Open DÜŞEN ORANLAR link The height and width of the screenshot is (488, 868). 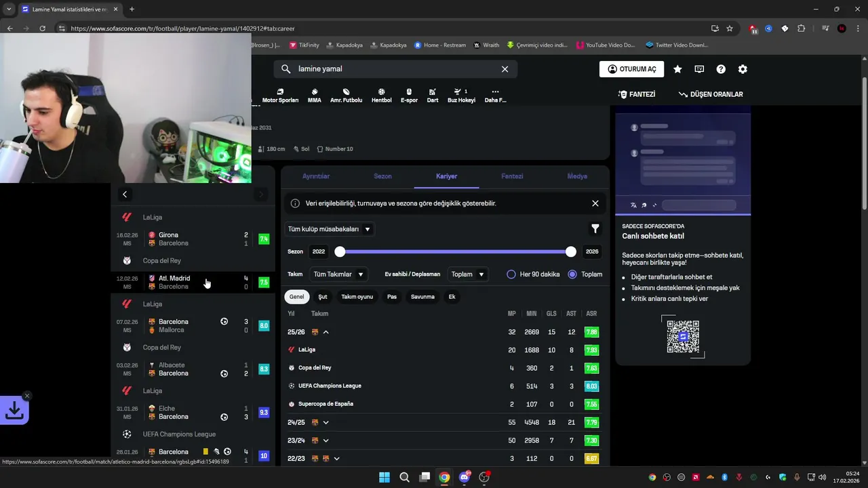711,94
